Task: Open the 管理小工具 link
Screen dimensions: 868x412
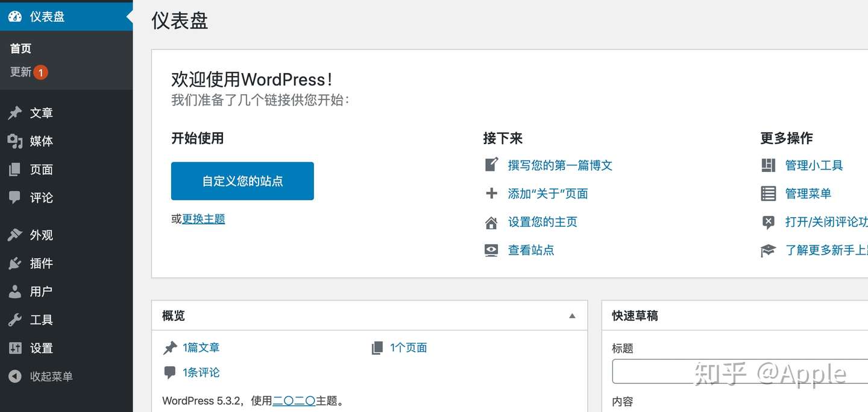Action: pyautogui.click(x=814, y=165)
